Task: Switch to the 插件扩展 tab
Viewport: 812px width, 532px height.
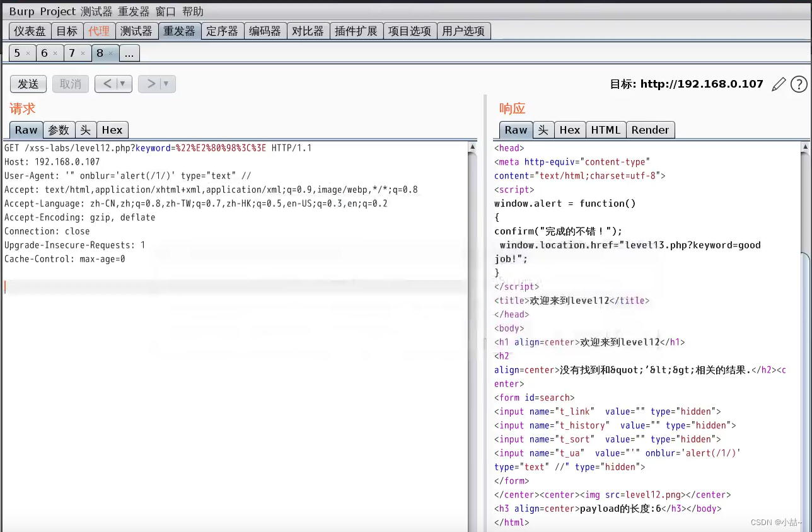Action: pos(356,31)
